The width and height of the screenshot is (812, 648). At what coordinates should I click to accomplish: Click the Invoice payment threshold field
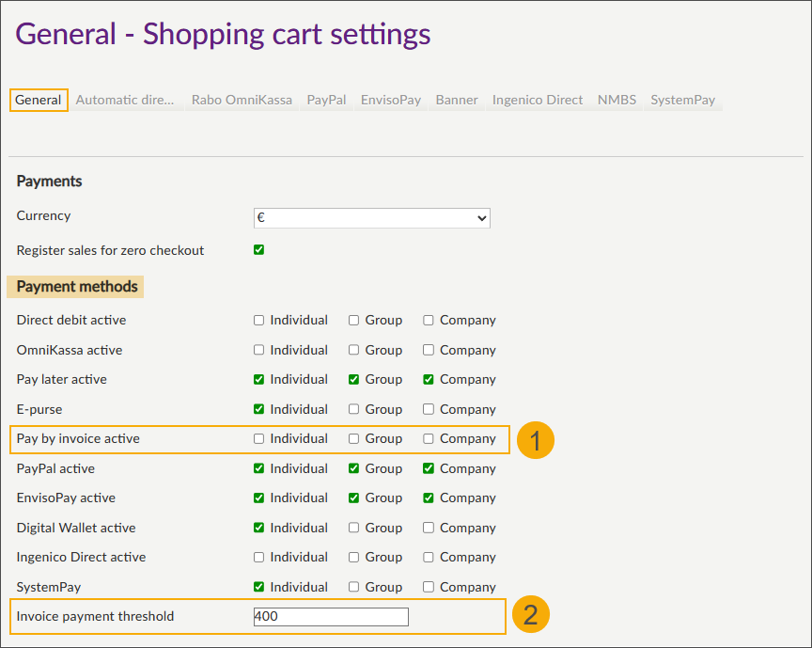331,617
